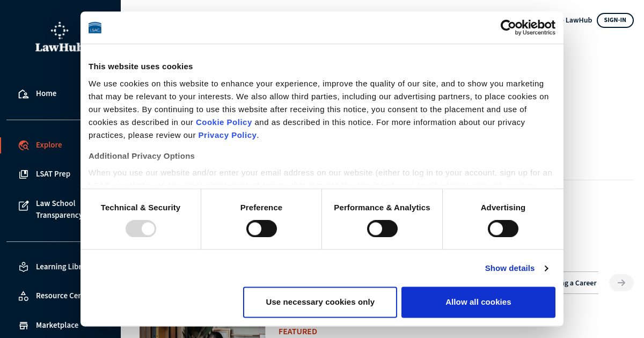Screen dimensions: 644x338
Task: Click the Learning Library icon
Action: (x=23, y=267)
